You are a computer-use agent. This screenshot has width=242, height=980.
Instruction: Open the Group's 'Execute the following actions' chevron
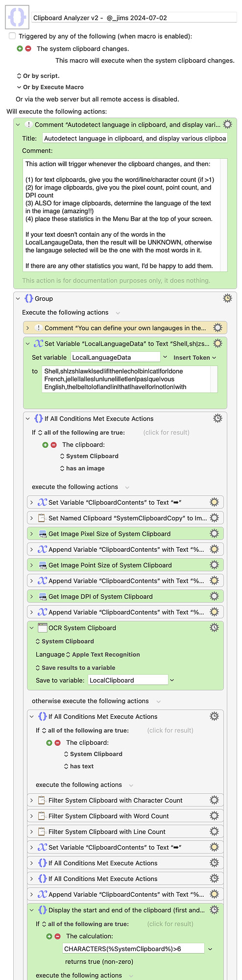[118, 313]
